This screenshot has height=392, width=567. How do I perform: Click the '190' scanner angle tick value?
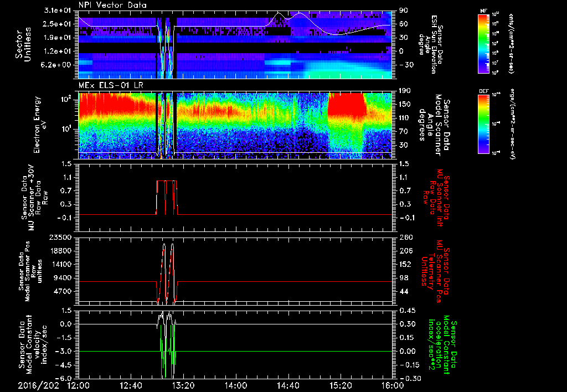pos(405,91)
